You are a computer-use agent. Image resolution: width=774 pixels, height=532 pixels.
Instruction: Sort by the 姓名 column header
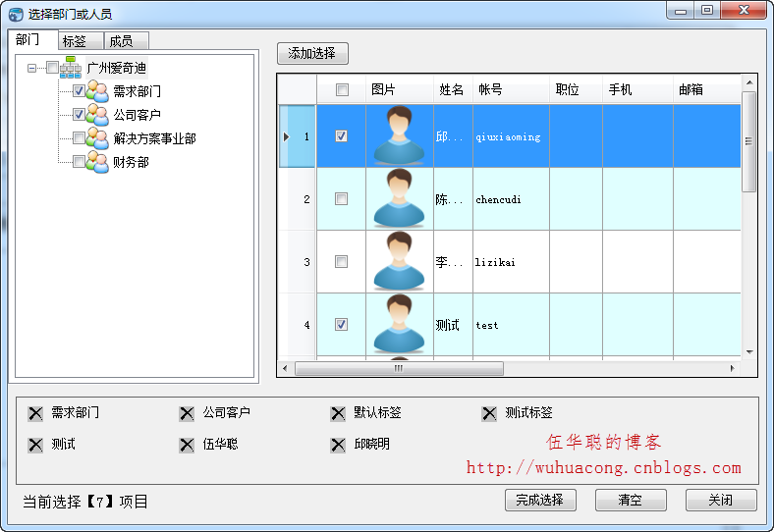(x=453, y=89)
